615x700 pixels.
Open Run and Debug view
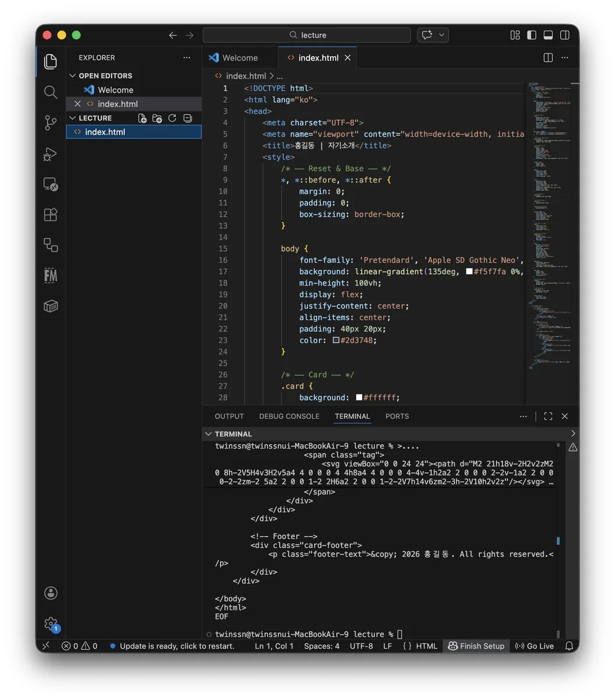(51, 153)
